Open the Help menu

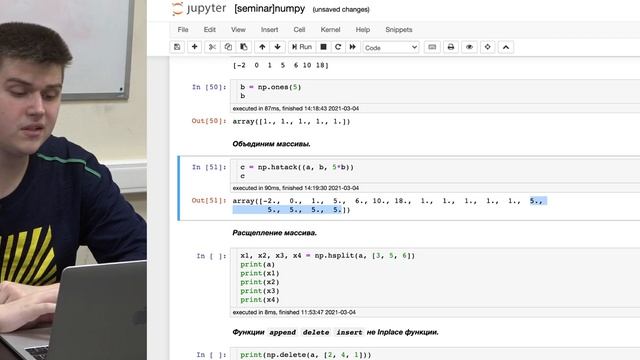[362, 29]
